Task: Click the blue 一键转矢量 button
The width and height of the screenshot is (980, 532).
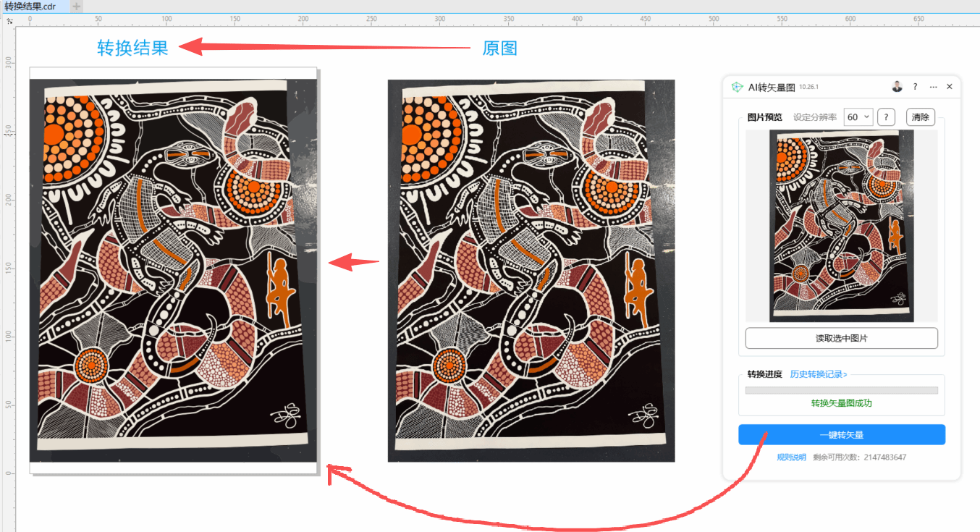Action: pos(841,435)
